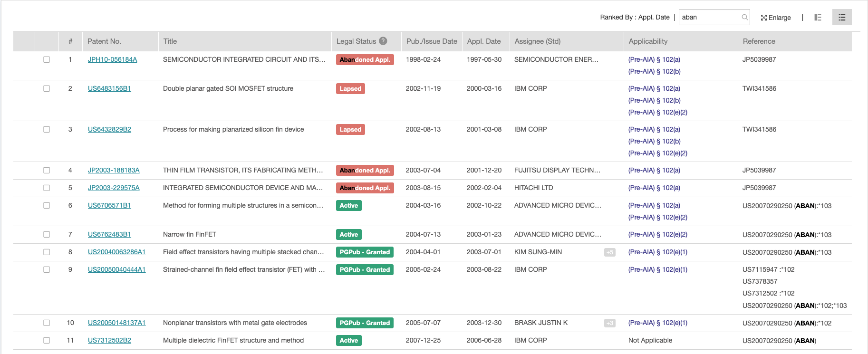Select the checkbox for row 11
Viewport: 868px width, 354px height.
pyautogui.click(x=47, y=341)
